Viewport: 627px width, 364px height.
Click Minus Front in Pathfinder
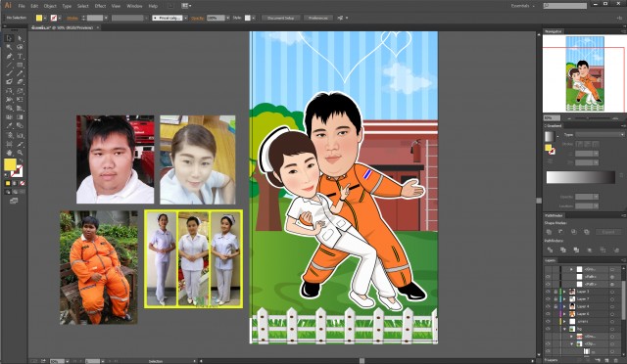tap(561, 232)
